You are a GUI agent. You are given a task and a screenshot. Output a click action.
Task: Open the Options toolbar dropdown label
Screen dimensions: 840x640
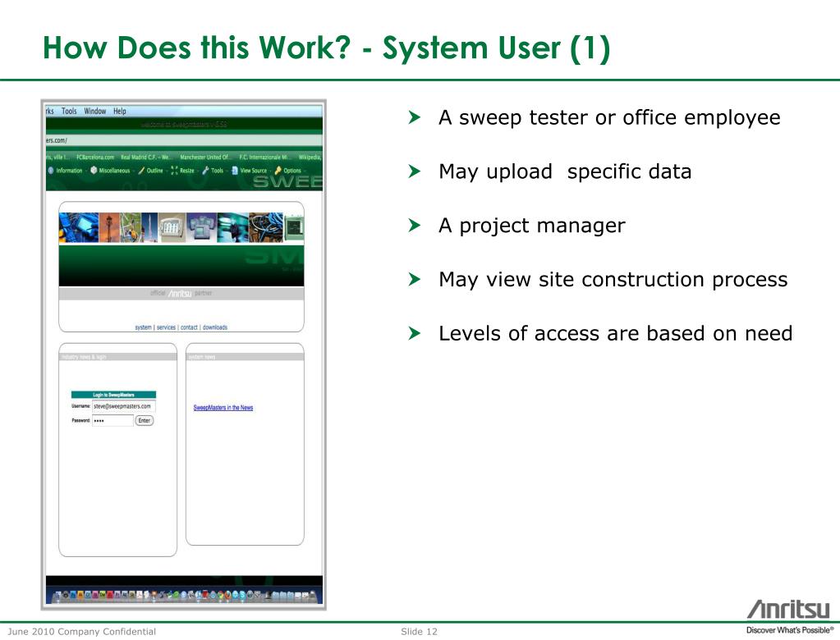292,171
